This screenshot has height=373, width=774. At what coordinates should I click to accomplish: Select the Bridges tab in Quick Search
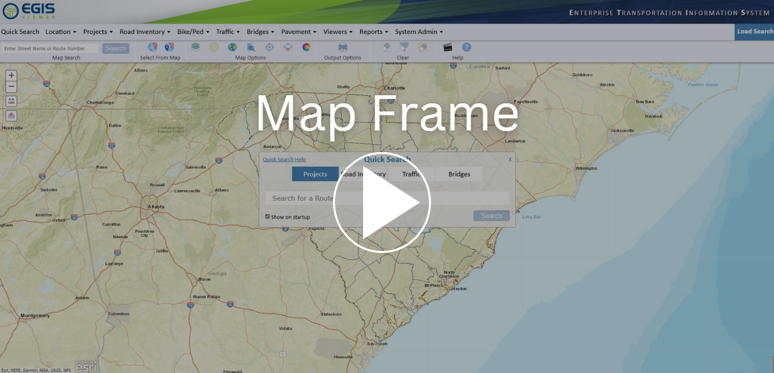(459, 174)
